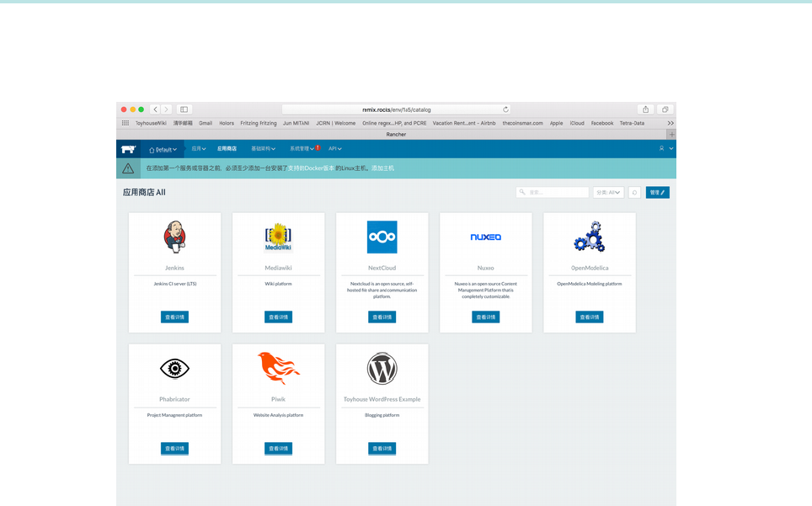Open the Default environment dropdown

[x=163, y=150]
